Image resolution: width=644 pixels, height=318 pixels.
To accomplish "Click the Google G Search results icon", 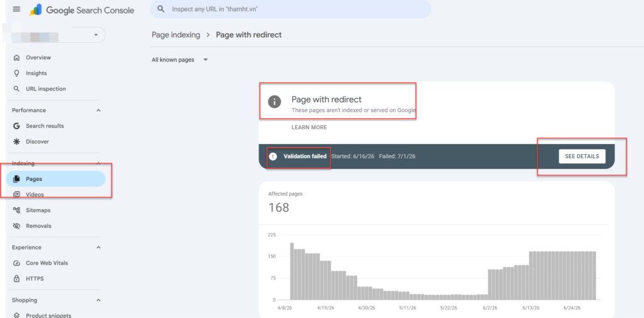I will tap(16, 126).
